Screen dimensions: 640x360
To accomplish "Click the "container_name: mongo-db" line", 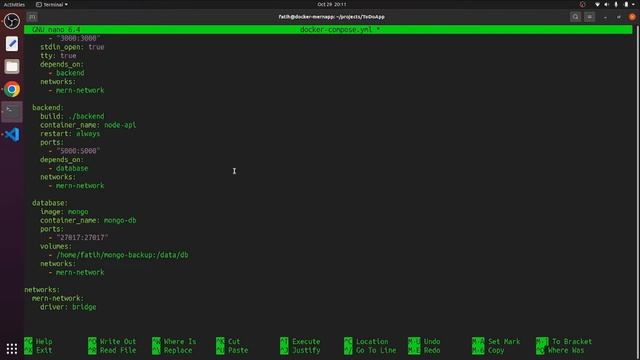I will [88, 220].
